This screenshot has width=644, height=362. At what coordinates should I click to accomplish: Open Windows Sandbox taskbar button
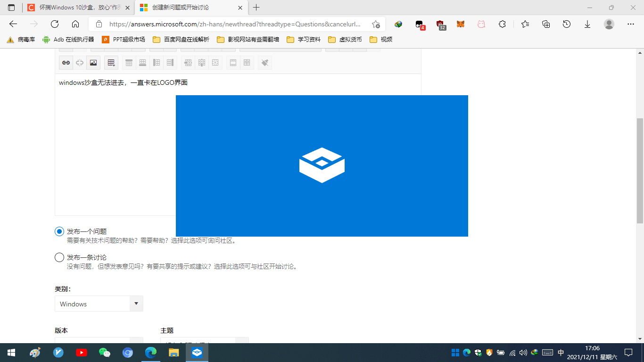[197, 353]
